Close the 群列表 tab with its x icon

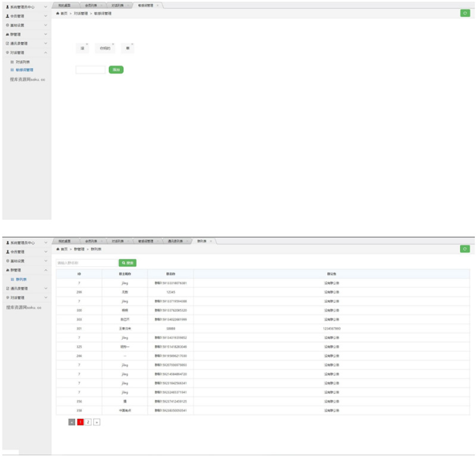click(x=211, y=242)
